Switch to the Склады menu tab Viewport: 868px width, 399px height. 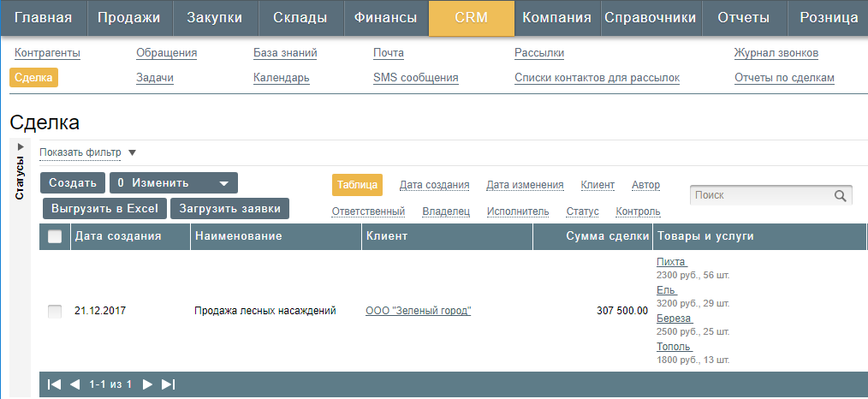tap(300, 18)
